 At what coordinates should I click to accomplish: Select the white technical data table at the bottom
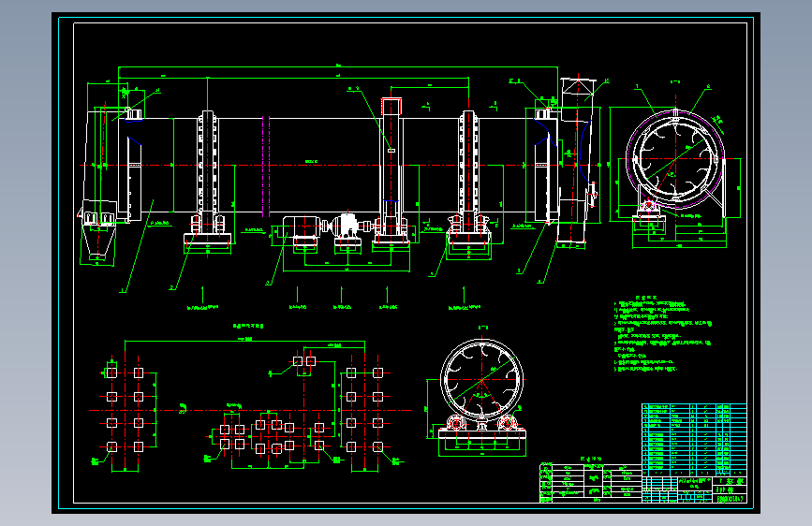pos(590,483)
